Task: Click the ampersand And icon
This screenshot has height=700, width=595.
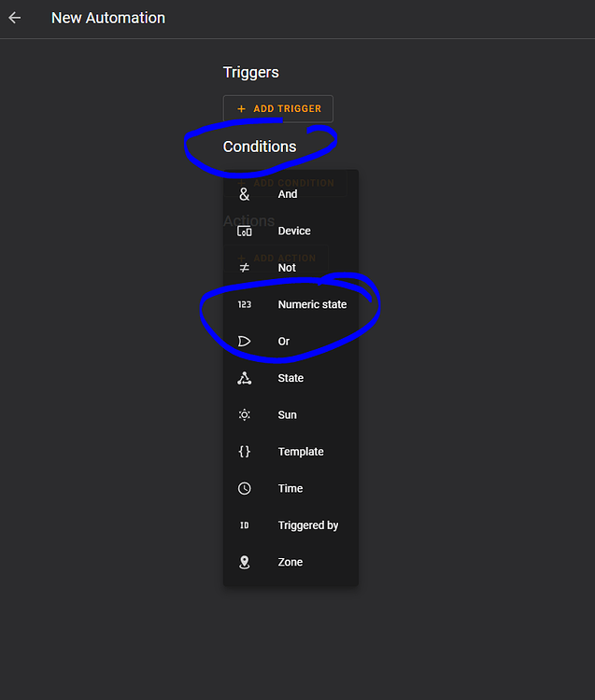Action: [245, 194]
